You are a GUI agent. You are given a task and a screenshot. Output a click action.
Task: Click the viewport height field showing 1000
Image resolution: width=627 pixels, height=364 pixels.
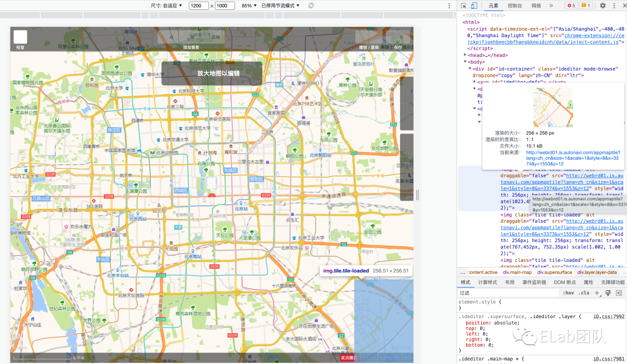coord(224,6)
